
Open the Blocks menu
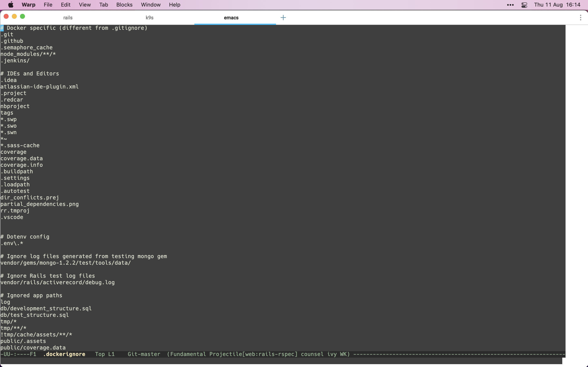124,5
